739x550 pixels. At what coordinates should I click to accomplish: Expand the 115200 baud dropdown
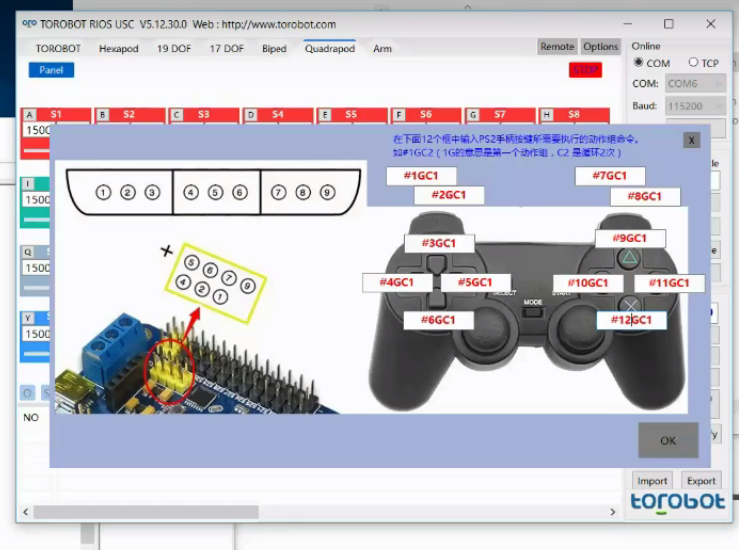(695, 106)
